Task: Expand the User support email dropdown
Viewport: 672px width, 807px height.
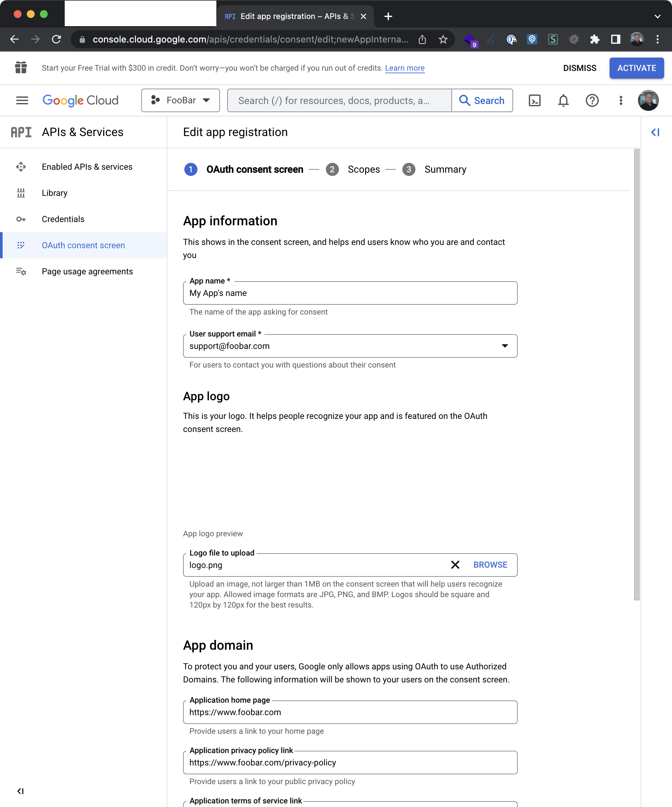Action: (x=504, y=346)
